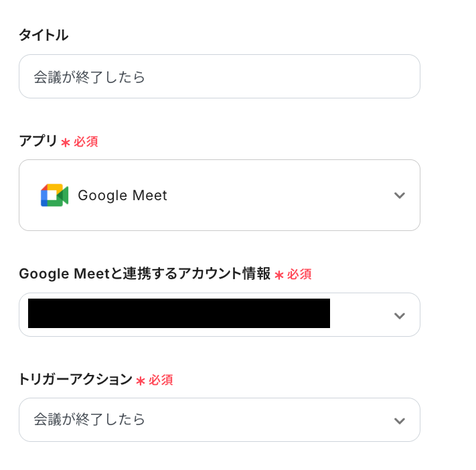This screenshot has height=470, width=476.
Task: Click the red asterisk beside トリガーアクション
Action: (141, 381)
